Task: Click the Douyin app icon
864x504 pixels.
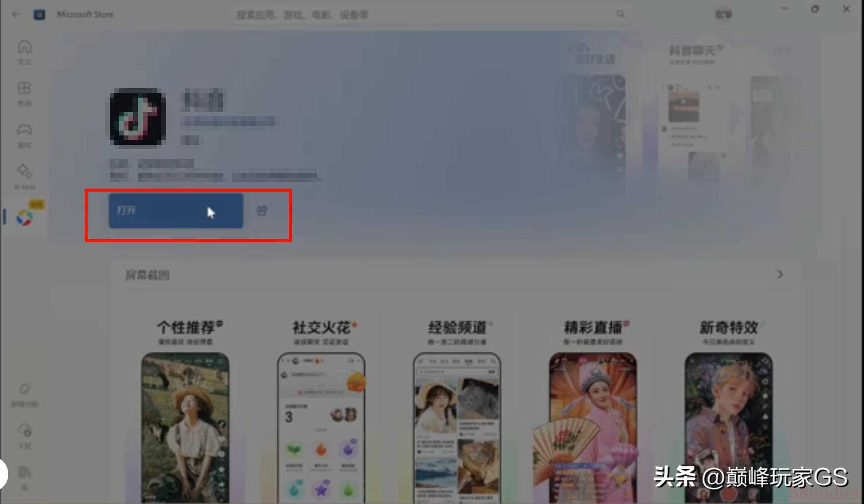Action: tap(138, 117)
